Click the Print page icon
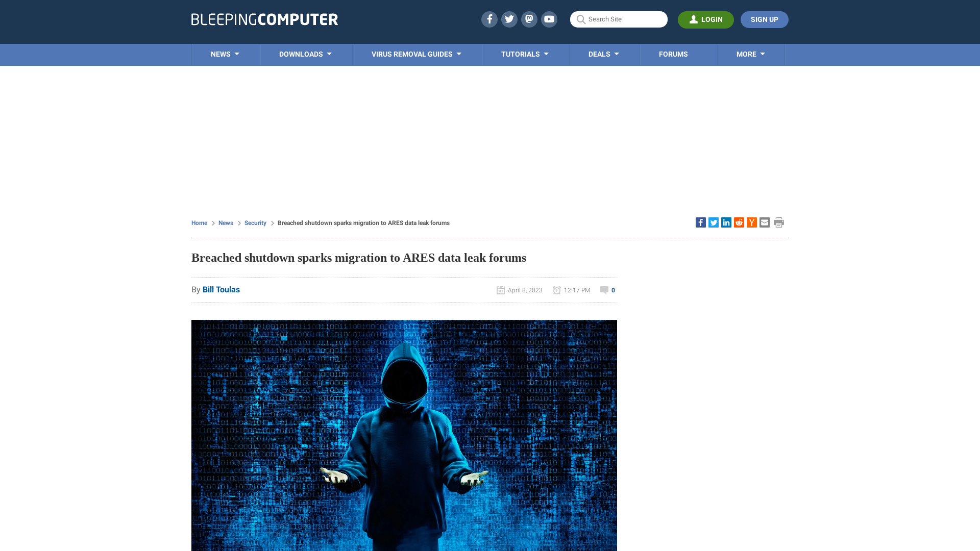 click(779, 222)
